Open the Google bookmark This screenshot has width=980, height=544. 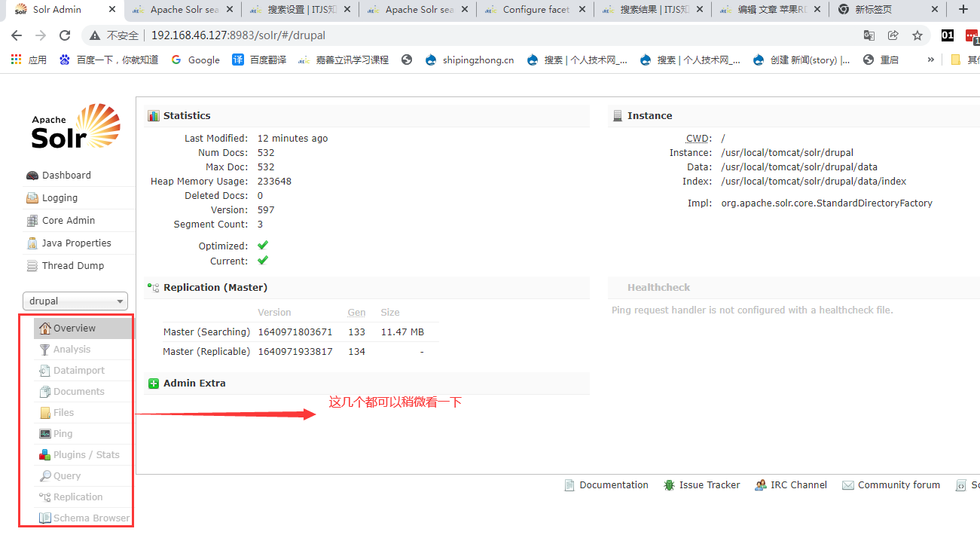pyautogui.click(x=195, y=60)
